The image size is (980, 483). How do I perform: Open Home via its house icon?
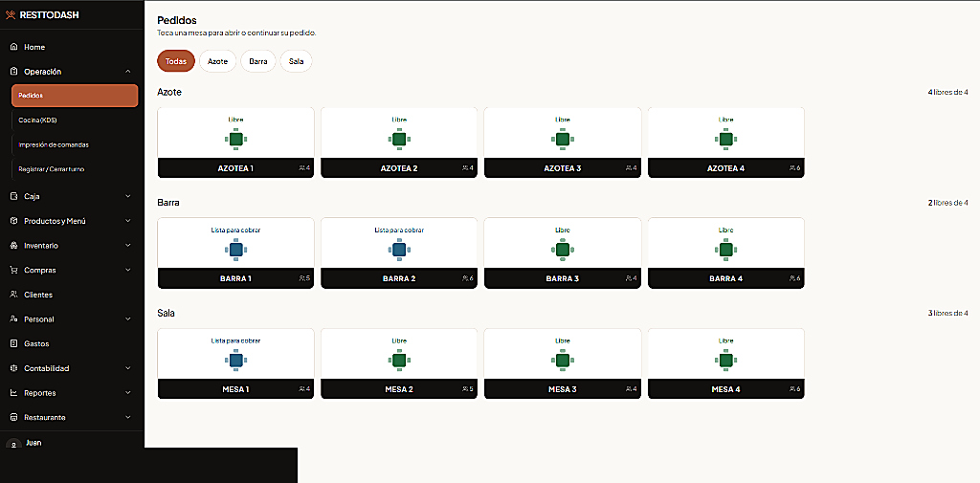coord(13,47)
